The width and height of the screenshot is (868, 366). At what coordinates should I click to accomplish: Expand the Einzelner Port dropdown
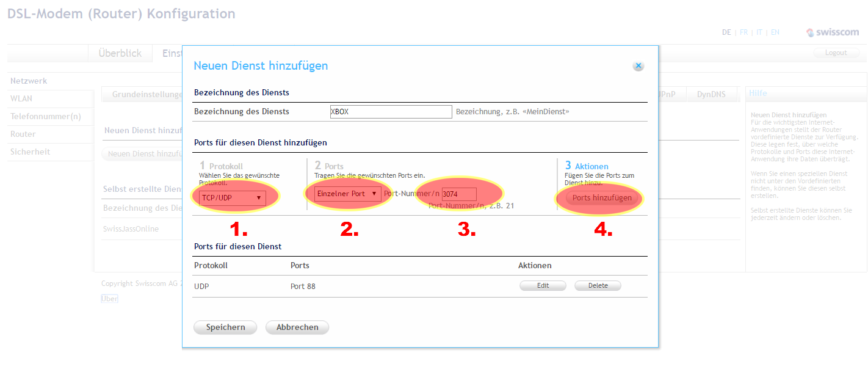(x=347, y=194)
